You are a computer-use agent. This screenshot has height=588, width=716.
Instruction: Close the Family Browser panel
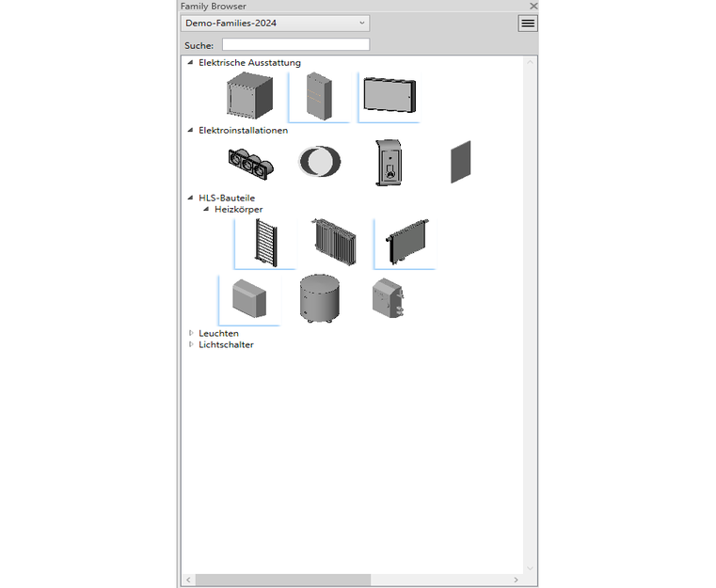533,6
